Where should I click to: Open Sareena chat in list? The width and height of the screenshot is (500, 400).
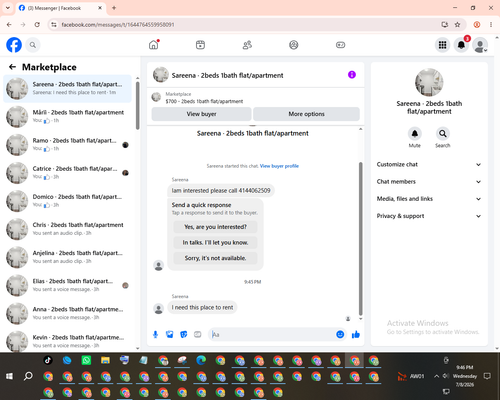tap(67, 89)
